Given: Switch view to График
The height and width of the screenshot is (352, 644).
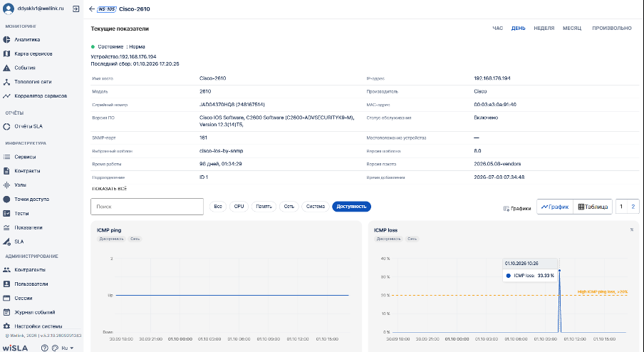Looking at the screenshot, I should point(555,207).
